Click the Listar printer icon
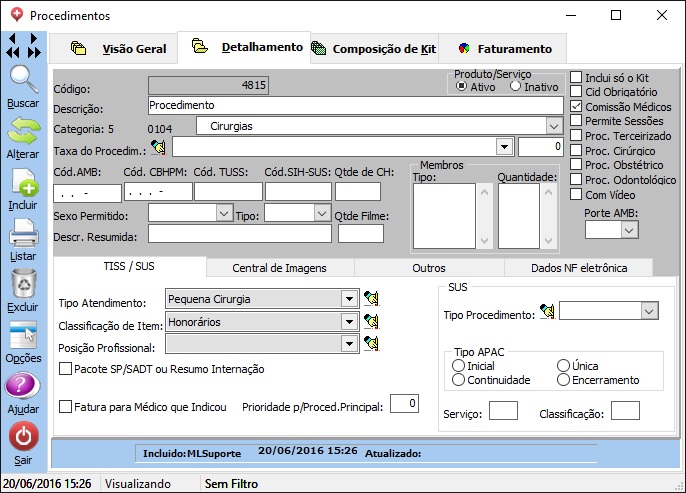Image resolution: width=686 pixels, height=493 pixels. tap(23, 235)
